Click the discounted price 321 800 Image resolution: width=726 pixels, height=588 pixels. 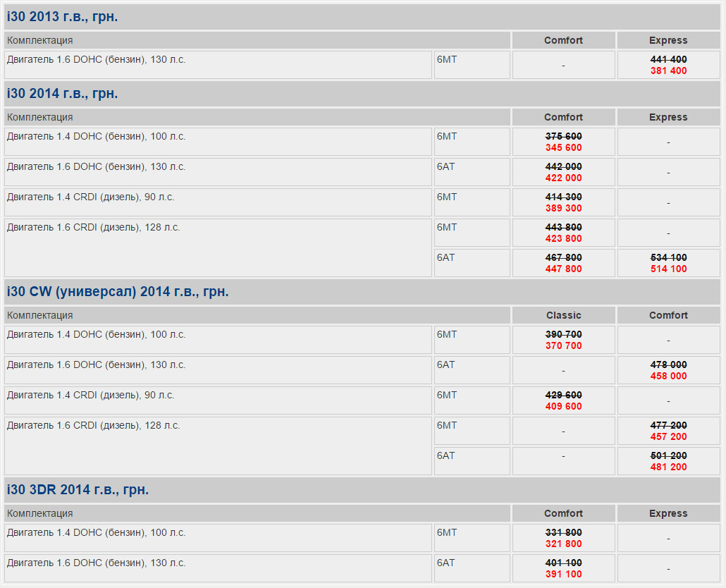coord(563,544)
